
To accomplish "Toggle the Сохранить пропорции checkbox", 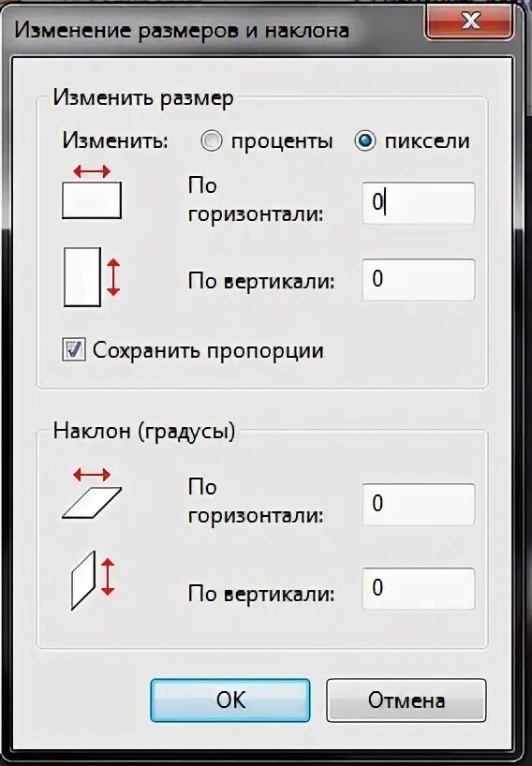I will pos(74,350).
